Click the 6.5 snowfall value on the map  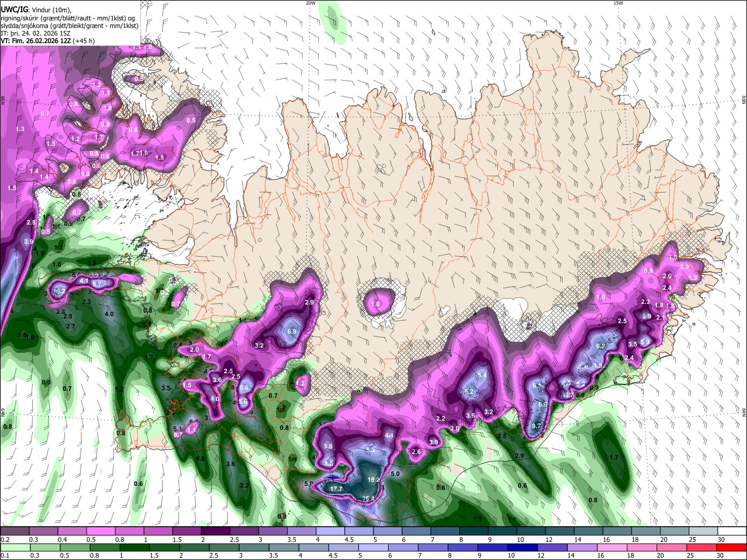[x=542, y=404]
